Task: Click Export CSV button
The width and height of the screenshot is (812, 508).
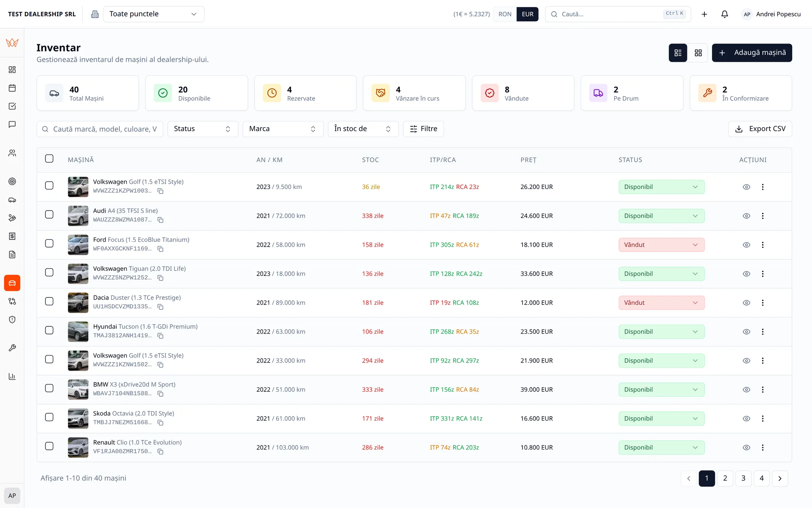Action: pos(760,129)
